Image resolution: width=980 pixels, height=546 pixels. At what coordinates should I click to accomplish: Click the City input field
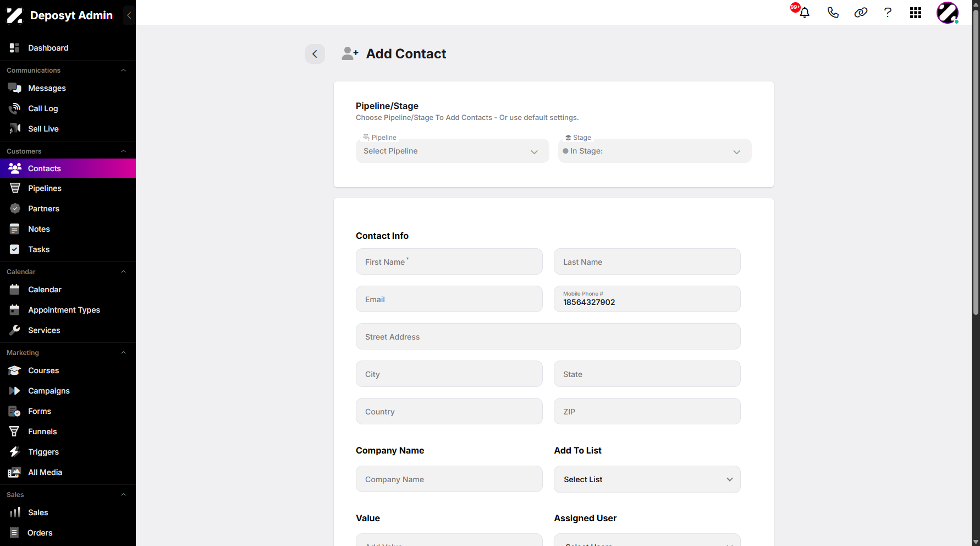pyautogui.click(x=449, y=374)
